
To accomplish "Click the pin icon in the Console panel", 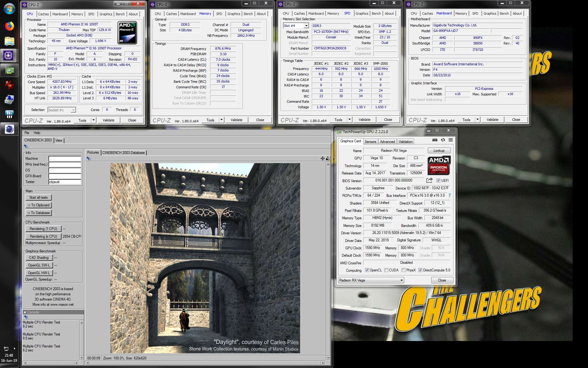I will 26,317.
